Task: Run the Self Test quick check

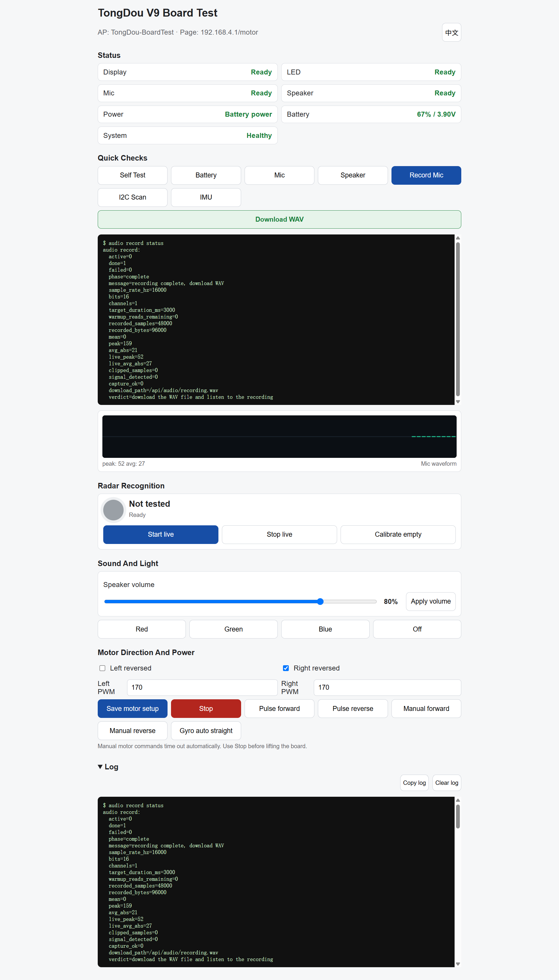Action: tap(132, 175)
